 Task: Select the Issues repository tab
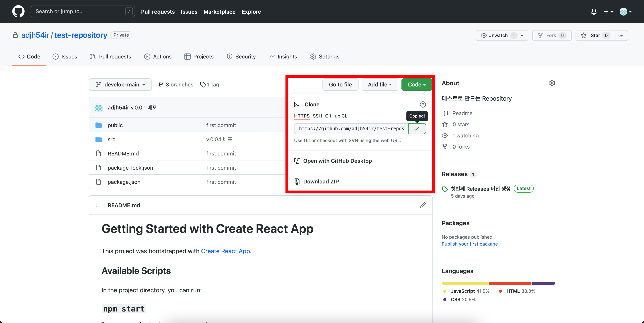[65, 57]
